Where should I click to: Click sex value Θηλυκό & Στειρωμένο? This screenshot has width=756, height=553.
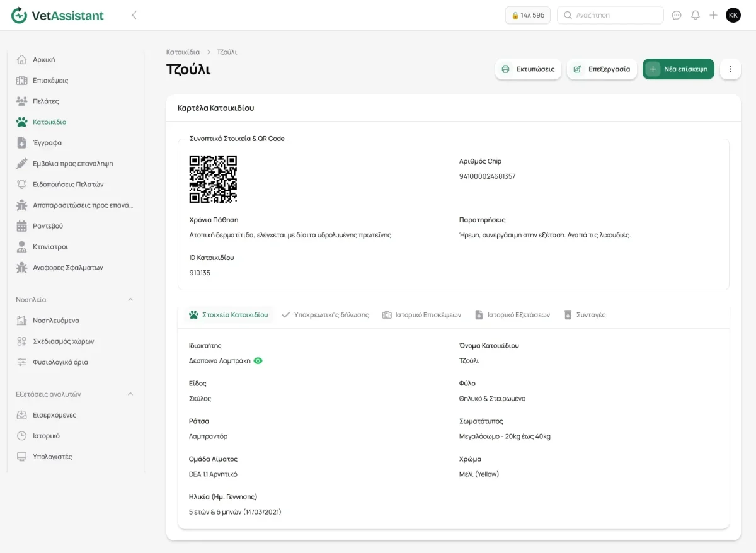492,398
